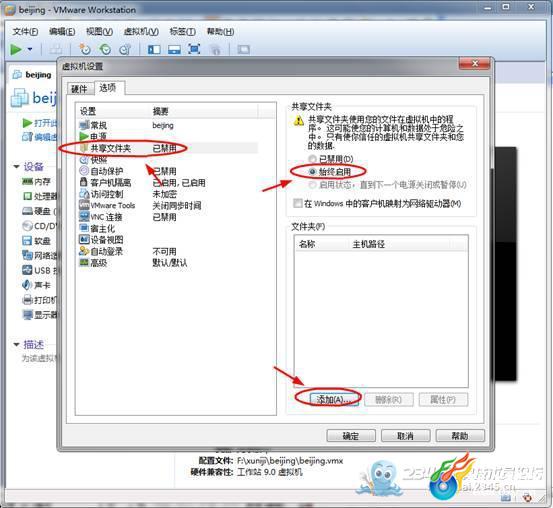Click the 添加(A)... button
Screen dimensions: 553x508
tap(334, 400)
